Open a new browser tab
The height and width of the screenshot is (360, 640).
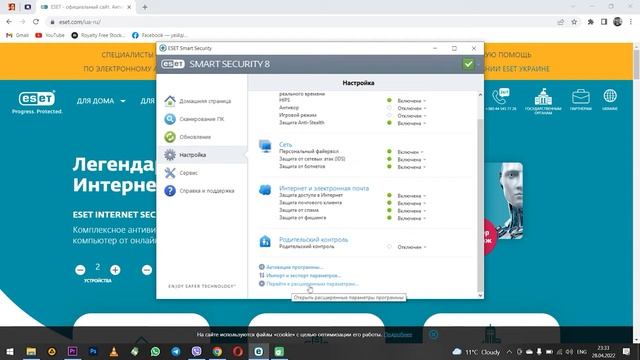tap(144, 7)
